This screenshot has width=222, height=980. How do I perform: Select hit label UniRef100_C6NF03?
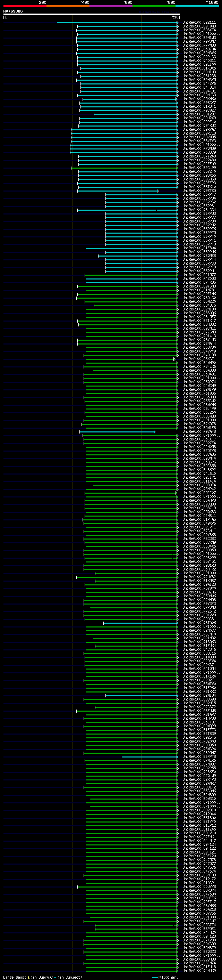coord(199,875)
